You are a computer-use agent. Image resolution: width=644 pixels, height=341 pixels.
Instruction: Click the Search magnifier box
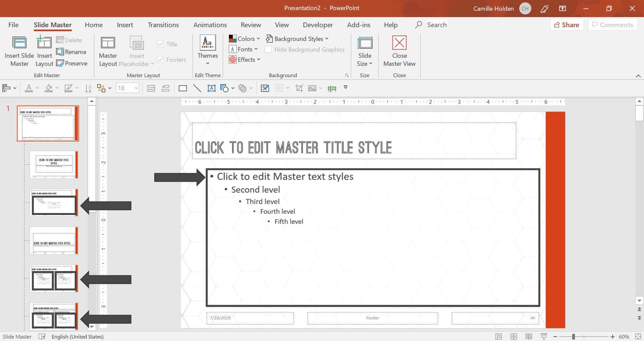[x=431, y=25]
